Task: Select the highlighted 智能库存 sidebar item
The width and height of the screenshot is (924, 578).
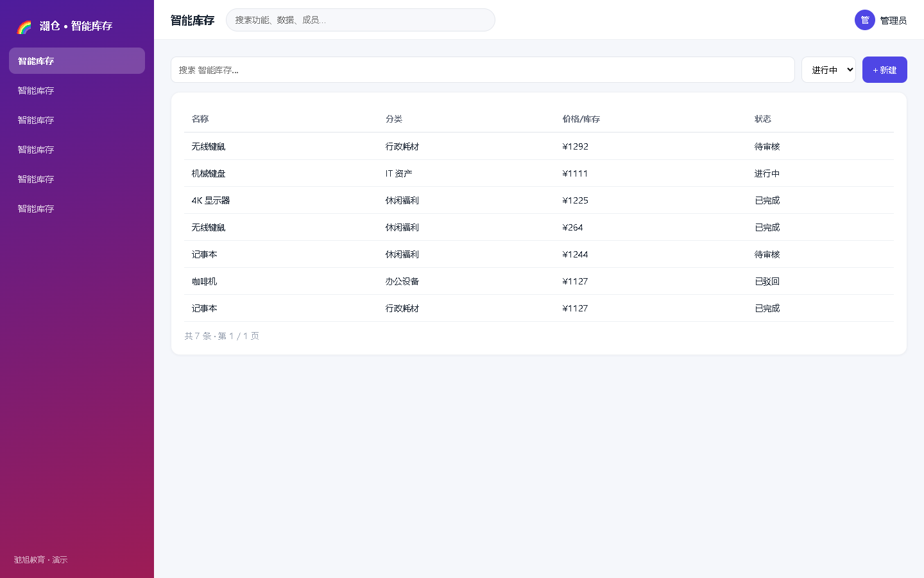Action: pos(77,61)
